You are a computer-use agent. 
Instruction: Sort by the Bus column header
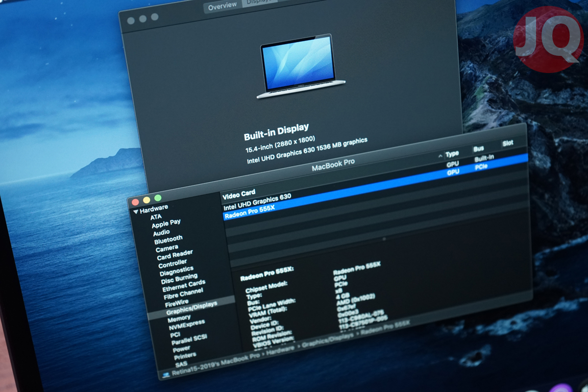[x=478, y=148]
